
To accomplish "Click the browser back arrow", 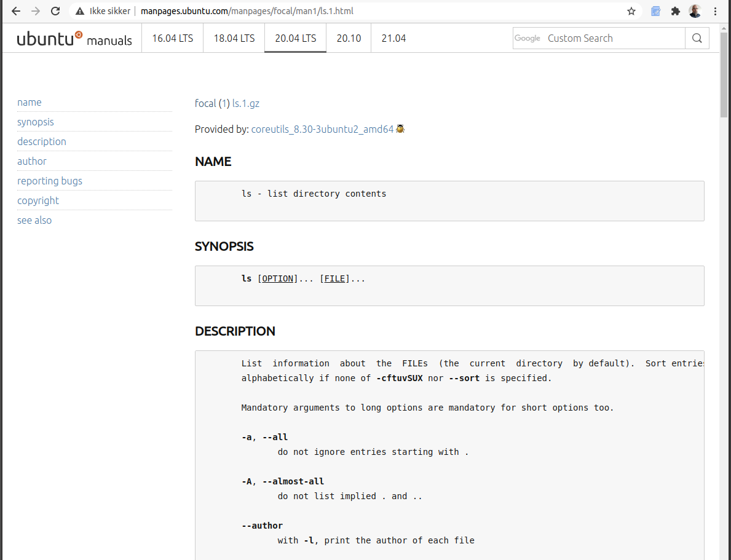I will pos(16,11).
